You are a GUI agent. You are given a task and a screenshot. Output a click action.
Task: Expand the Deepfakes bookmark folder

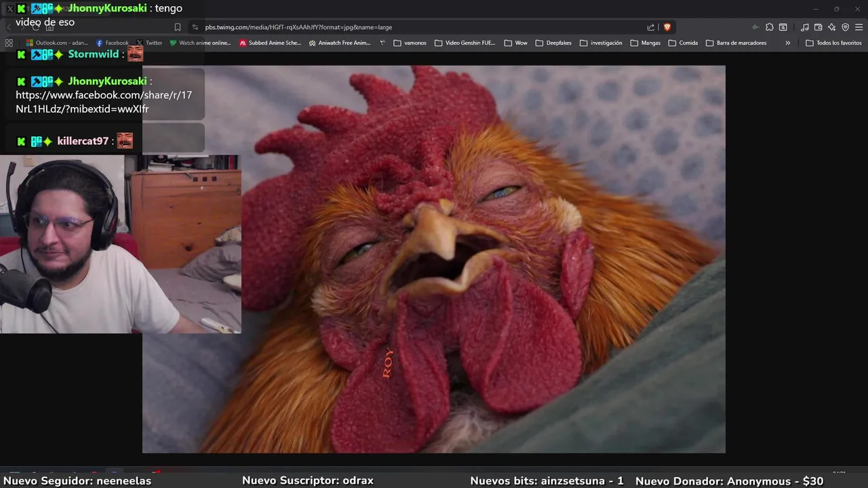(x=553, y=43)
